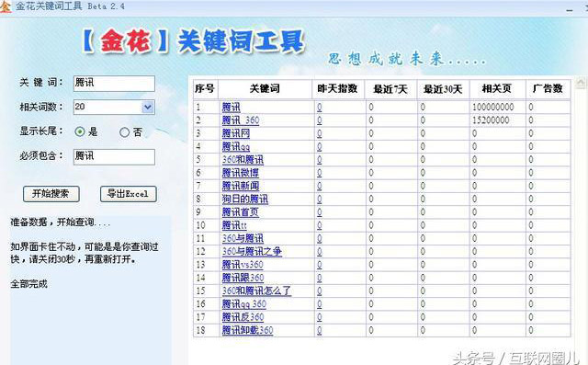Click the golden app icon in title bar
The image size is (588, 365).
coord(6,6)
